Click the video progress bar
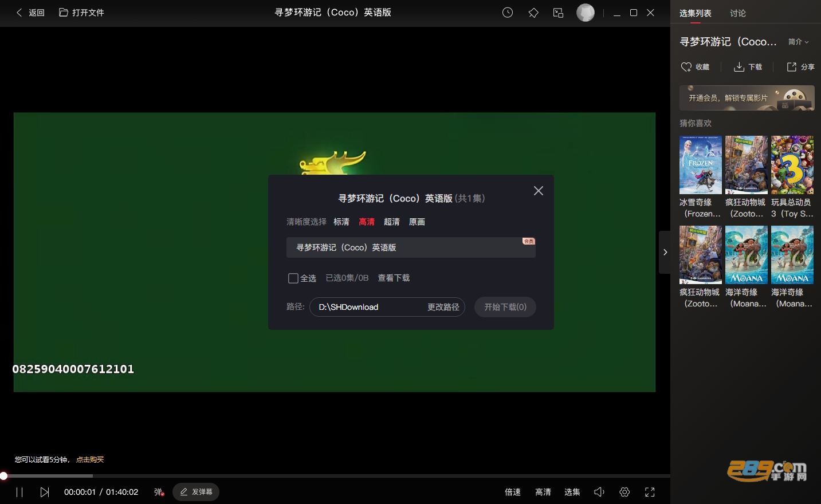Viewport: 821px width, 504px height. click(x=335, y=476)
